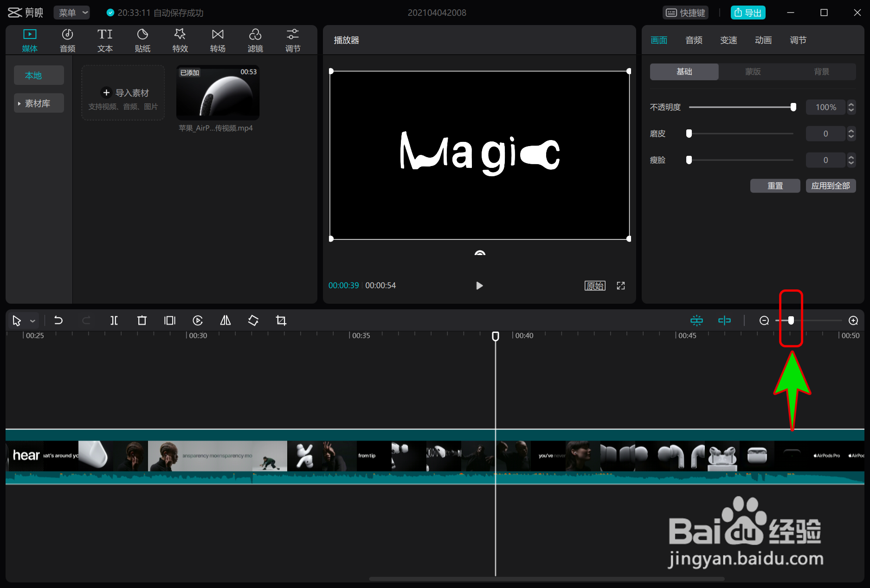Open the 文本 text tool
This screenshot has height=588, width=870.
105,40
